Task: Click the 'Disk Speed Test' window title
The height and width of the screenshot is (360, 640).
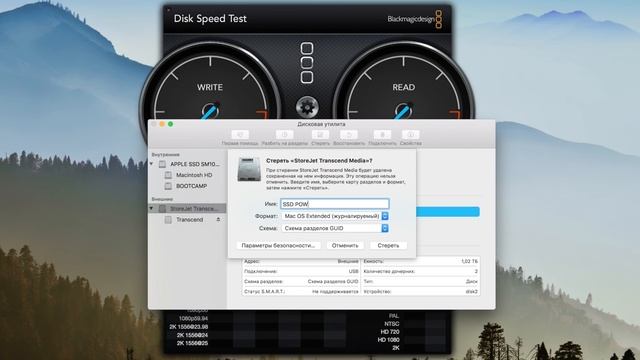Action: click(x=210, y=19)
